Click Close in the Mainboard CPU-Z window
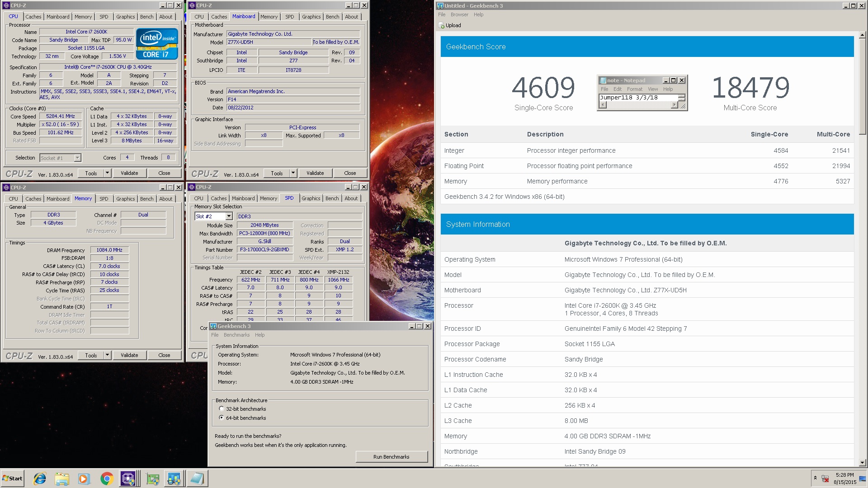The image size is (868, 488). coord(350,173)
